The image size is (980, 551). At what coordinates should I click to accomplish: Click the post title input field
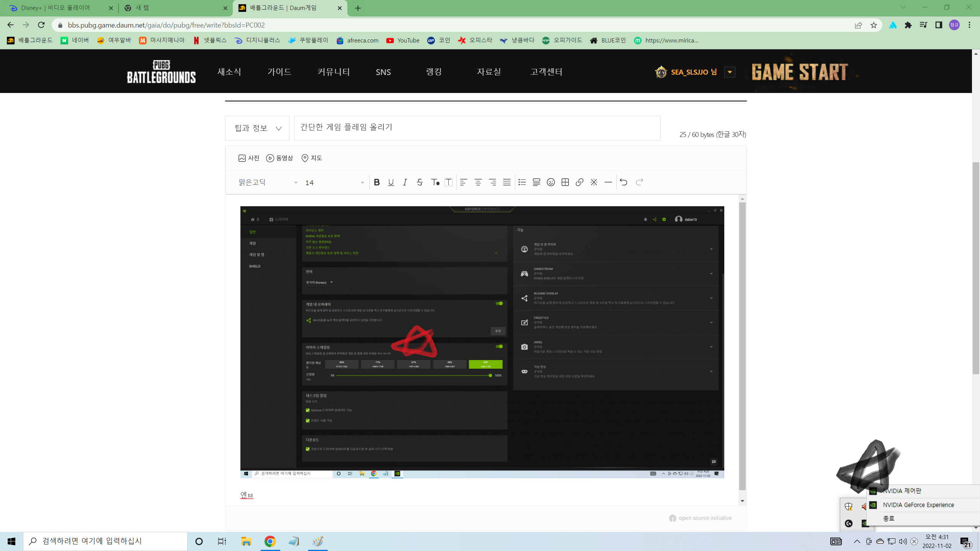click(x=477, y=128)
